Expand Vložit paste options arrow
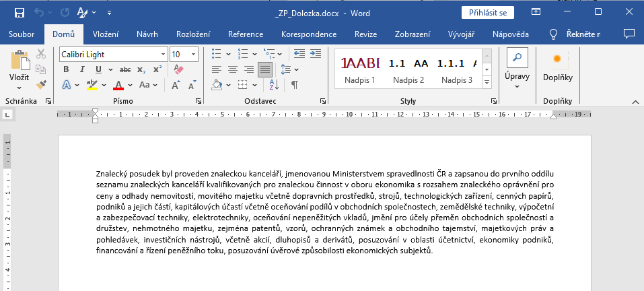Image resolution: width=644 pixels, height=291 pixels. (x=20, y=87)
